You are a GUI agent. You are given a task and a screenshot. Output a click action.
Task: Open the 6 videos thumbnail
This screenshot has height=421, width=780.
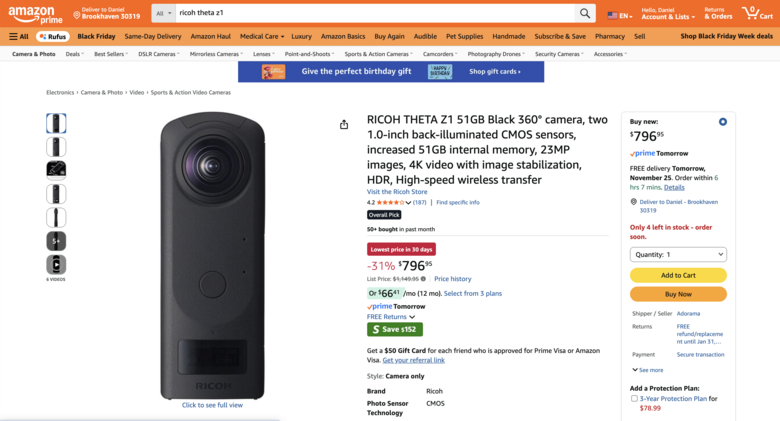point(56,265)
